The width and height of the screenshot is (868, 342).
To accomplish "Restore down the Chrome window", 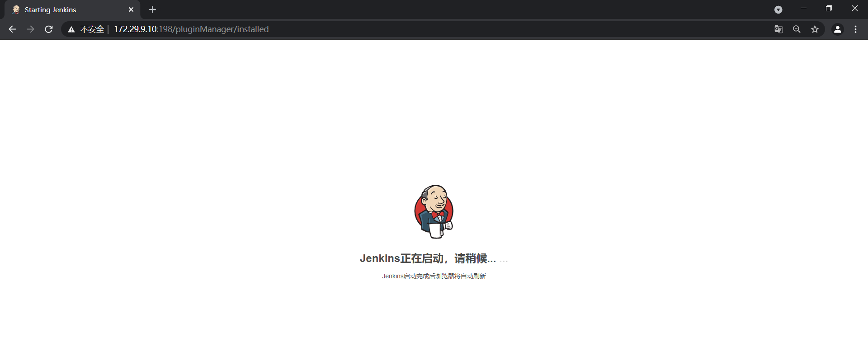I will point(829,8).
